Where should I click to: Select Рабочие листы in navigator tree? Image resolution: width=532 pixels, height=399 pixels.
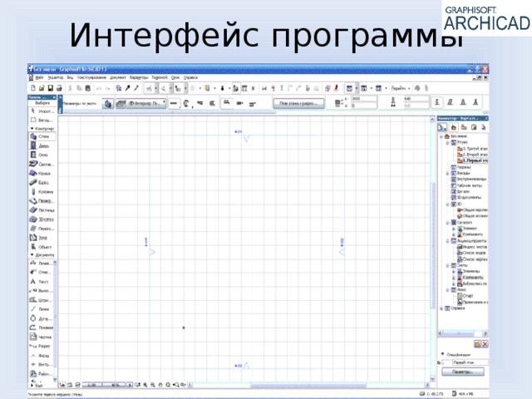(x=466, y=185)
